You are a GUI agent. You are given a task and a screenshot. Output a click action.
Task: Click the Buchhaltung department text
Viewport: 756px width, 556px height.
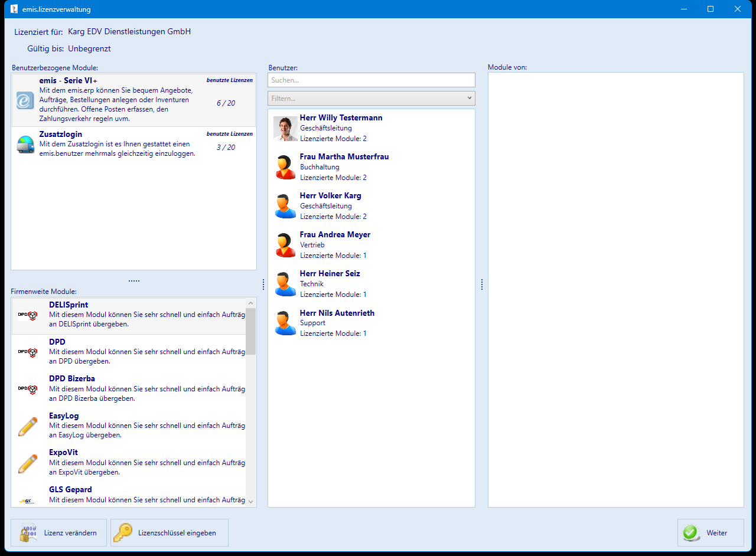pos(320,167)
